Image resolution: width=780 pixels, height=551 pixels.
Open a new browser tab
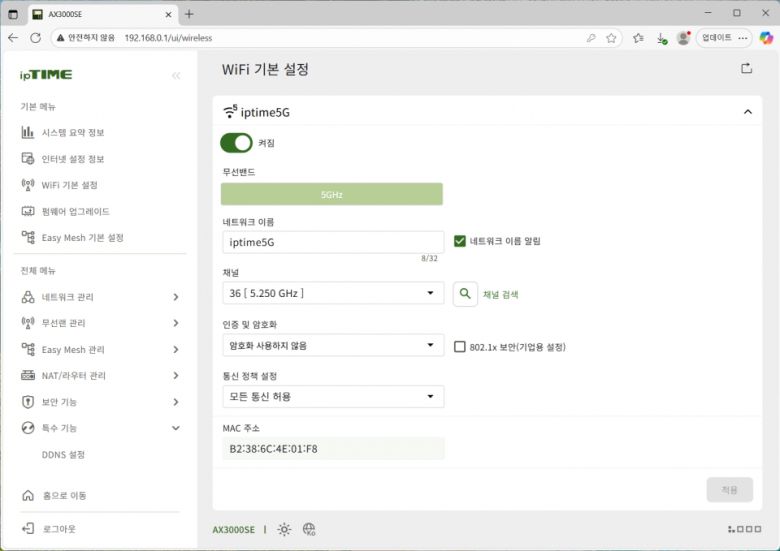point(189,14)
